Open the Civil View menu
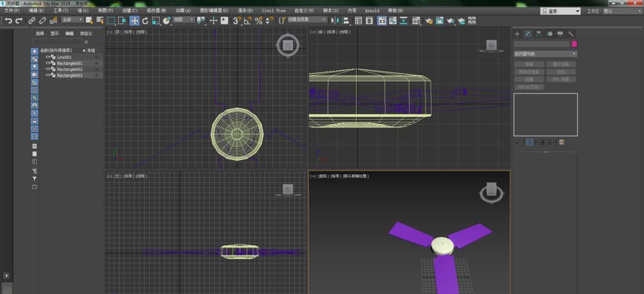 274,11
